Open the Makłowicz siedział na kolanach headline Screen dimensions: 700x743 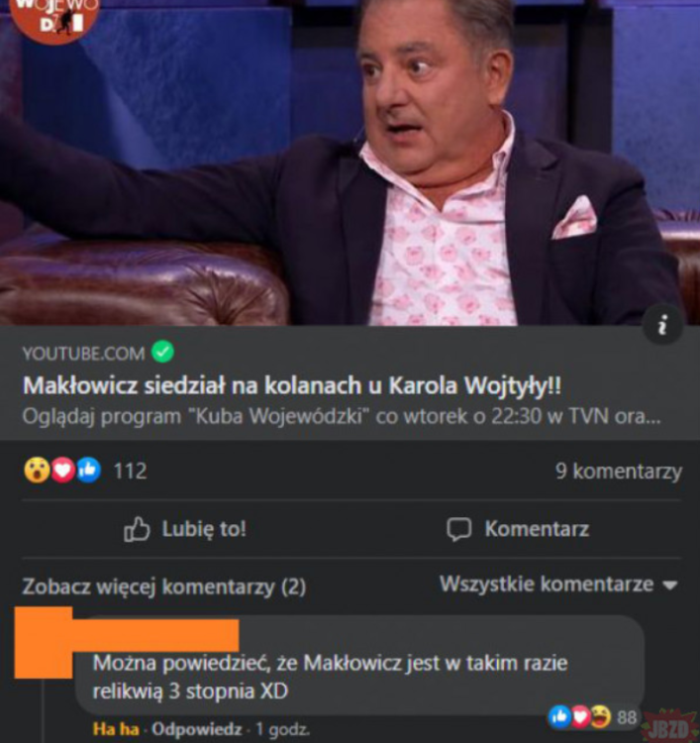[x=292, y=385]
